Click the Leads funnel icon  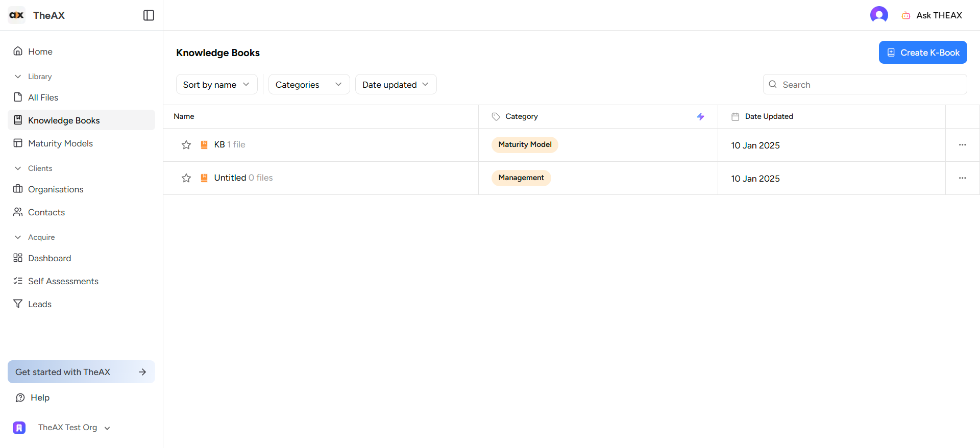[18, 304]
